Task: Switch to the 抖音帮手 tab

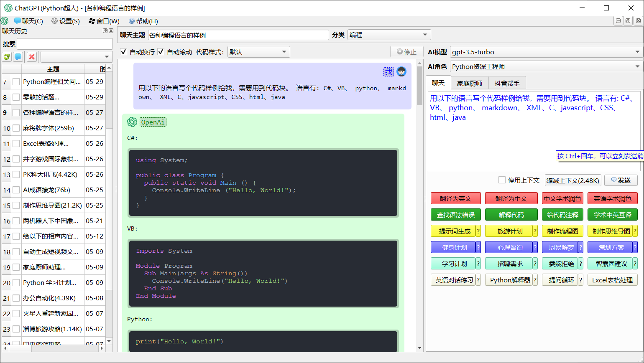Action: tap(507, 83)
